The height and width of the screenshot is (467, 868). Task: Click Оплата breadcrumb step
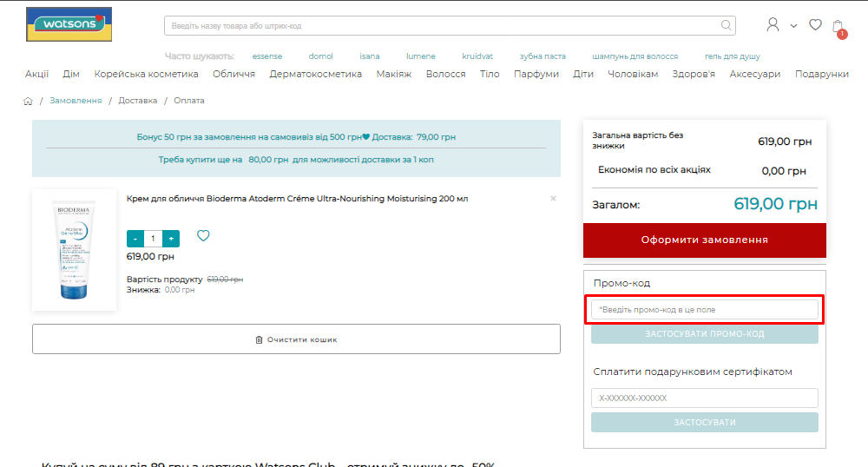click(188, 101)
